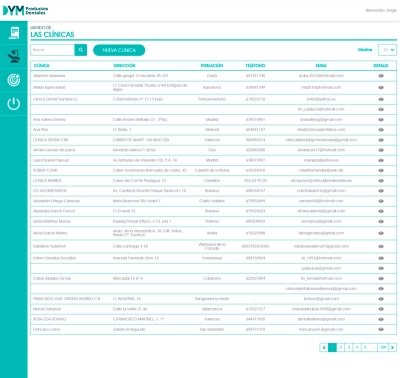Click the LAS CLÍNICAS page title

coord(52,34)
